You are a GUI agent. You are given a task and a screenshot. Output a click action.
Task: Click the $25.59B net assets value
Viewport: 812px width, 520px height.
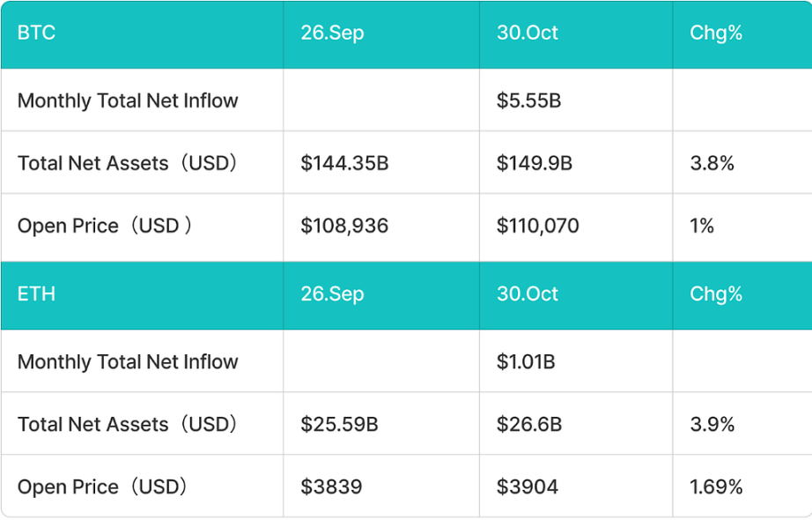coord(339,424)
